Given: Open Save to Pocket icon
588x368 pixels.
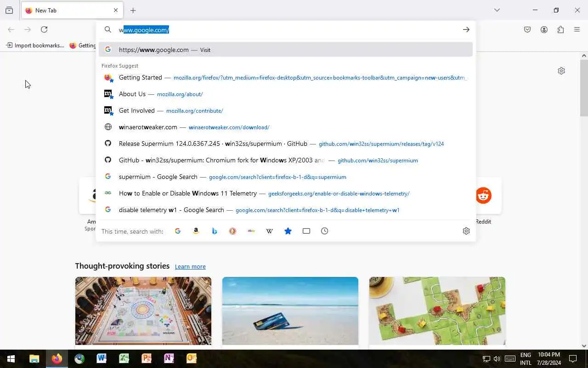Looking at the screenshot, I should [x=527, y=29].
